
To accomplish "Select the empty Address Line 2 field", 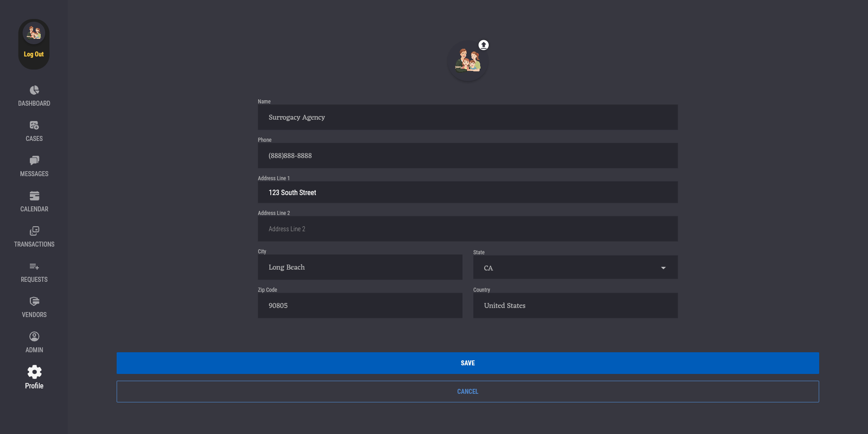I will pos(467,229).
